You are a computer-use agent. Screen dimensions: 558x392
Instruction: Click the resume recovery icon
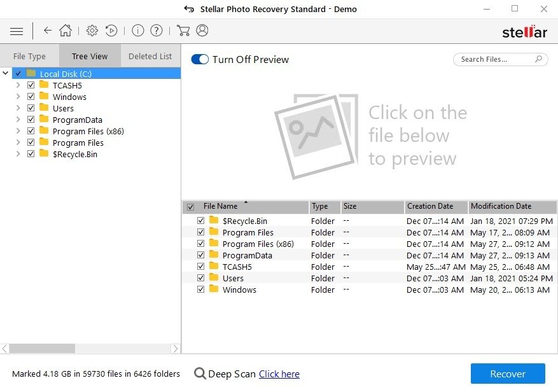pos(111,31)
